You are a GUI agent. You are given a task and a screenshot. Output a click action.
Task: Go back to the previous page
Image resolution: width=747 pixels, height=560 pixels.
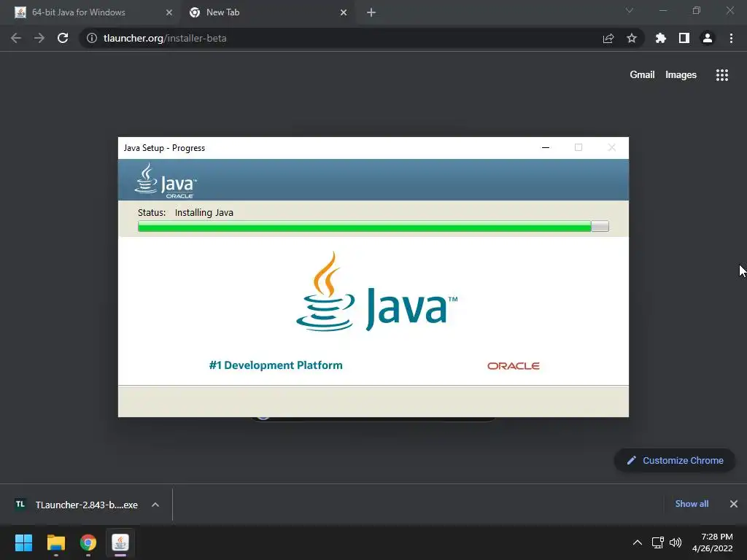[16, 38]
